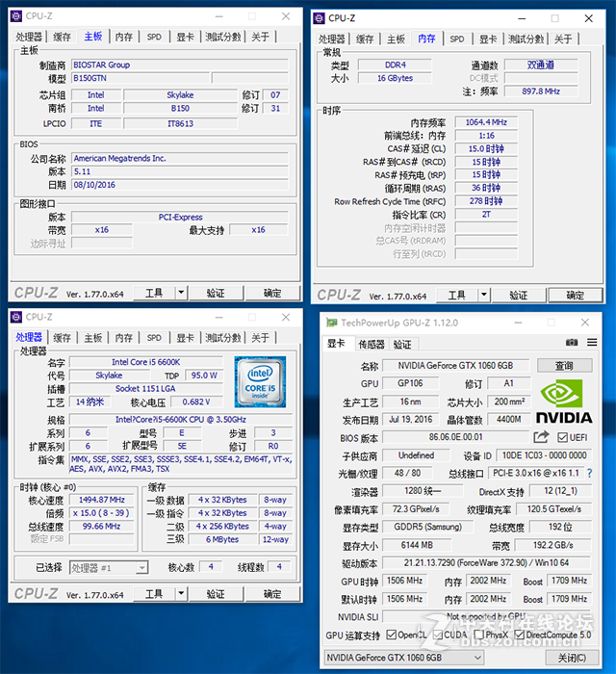Click the 278 时钟 tRFC value
Image resolution: width=616 pixels, height=674 pixels.
click(486, 201)
